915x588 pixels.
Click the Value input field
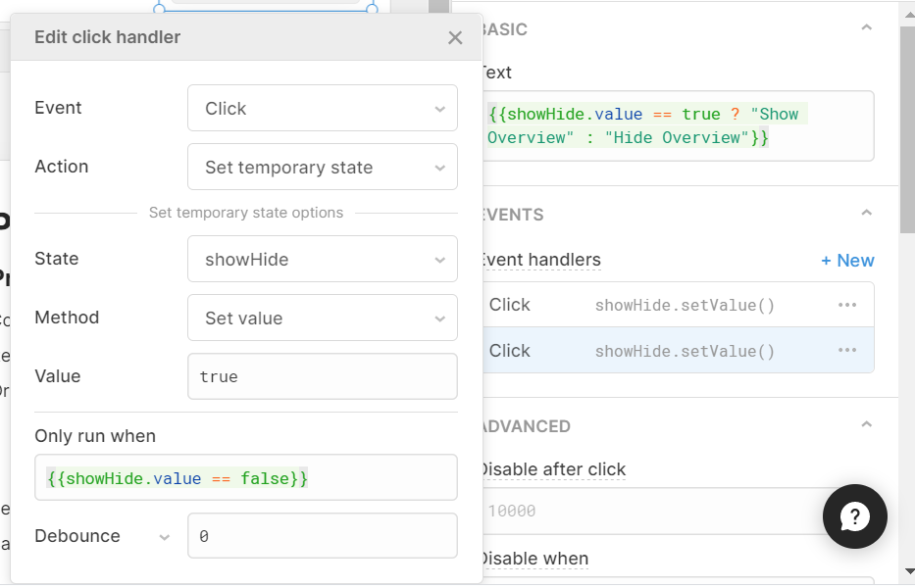(x=322, y=376)
